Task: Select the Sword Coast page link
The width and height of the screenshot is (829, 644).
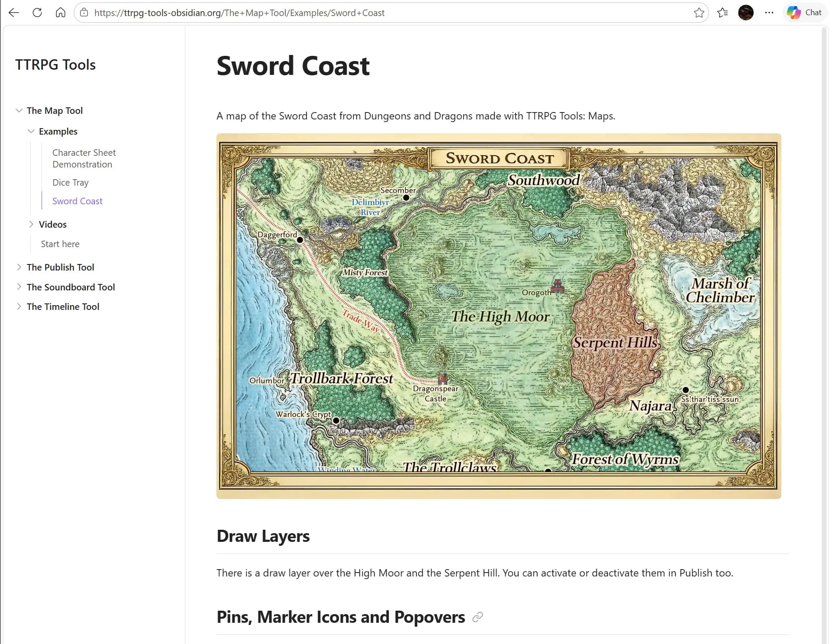Action: (x=77, y=201)
